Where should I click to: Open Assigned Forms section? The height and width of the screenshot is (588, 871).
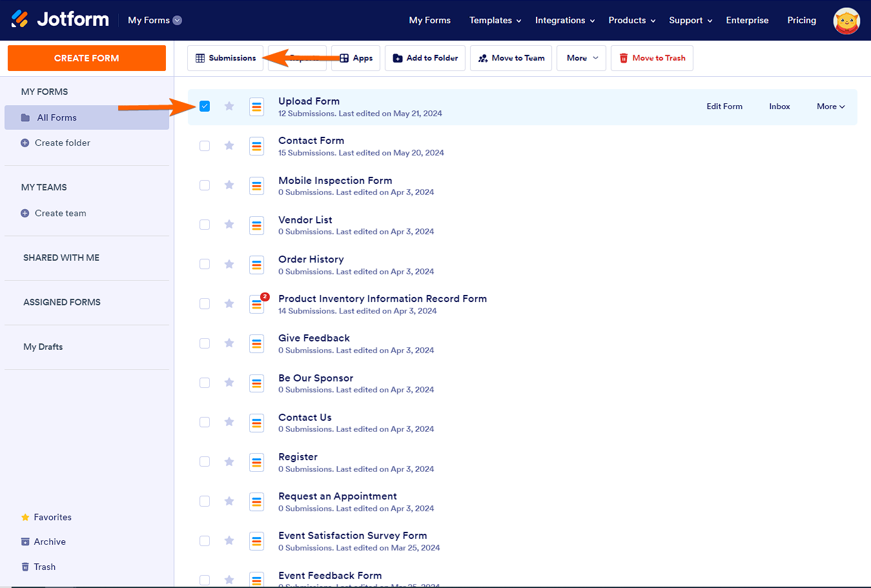pos(62,302)
